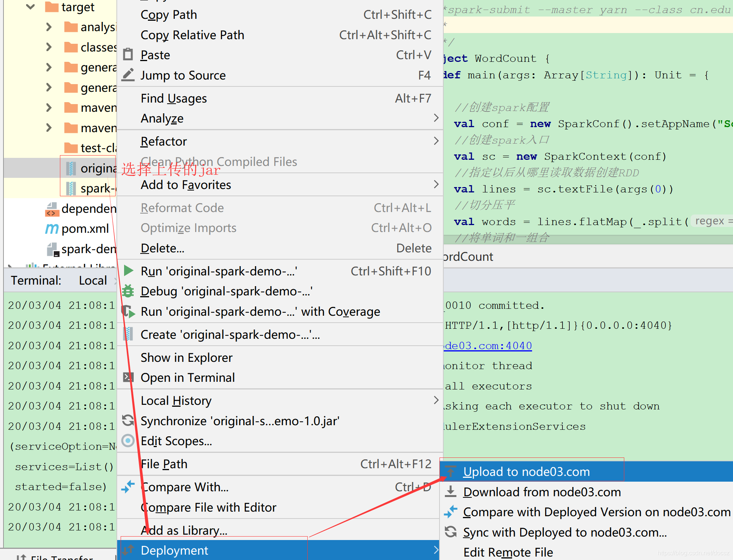Screen dimensions: 733x560
Task: Expand the second maven folder node
Action: tap(49, 128)
